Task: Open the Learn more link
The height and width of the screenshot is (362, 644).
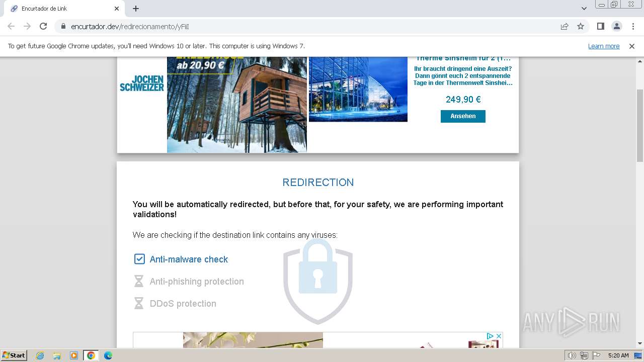Action: pyautogui.click(x=604, y=46)
